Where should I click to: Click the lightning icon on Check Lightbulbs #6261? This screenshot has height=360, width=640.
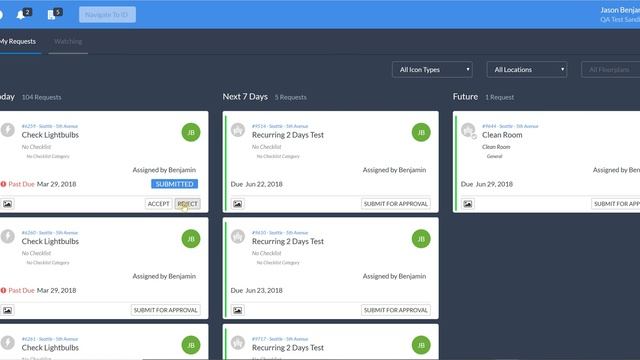7,343
